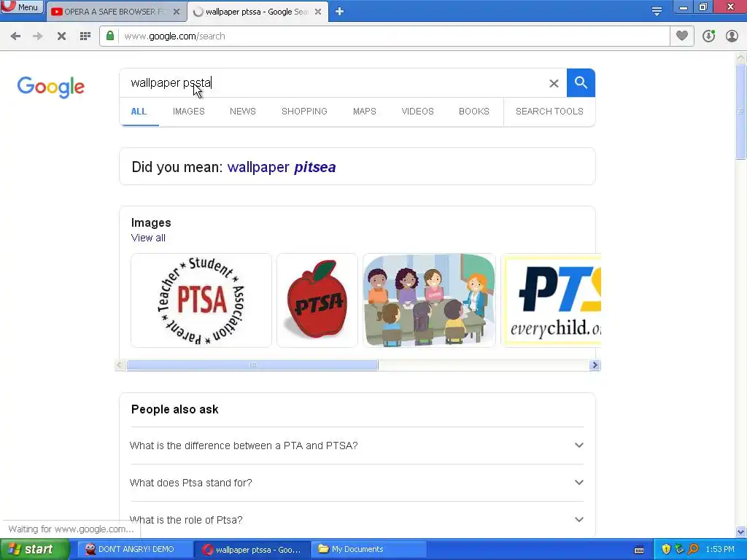
Task: Clear the search query with X
Action: point(554,83)
